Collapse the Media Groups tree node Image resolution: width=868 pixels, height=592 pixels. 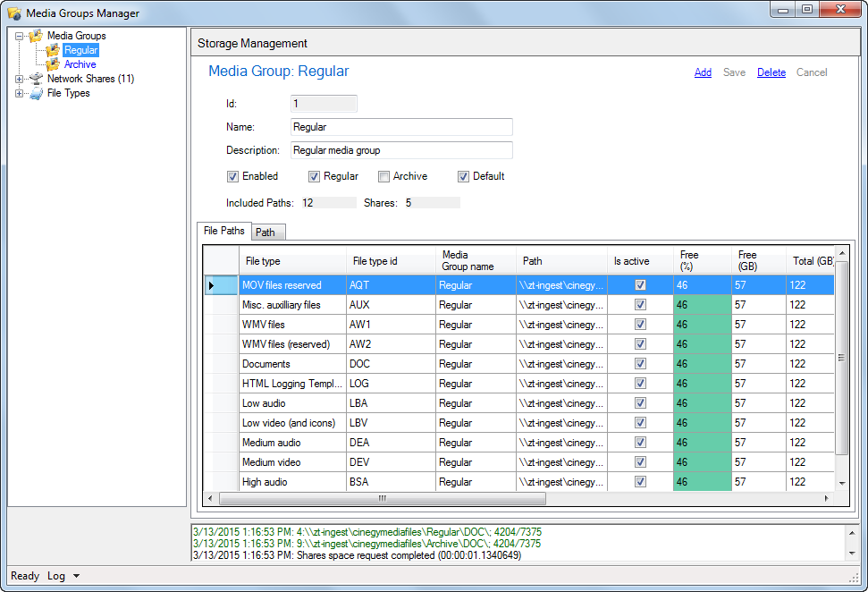click(x=20, y=36)
